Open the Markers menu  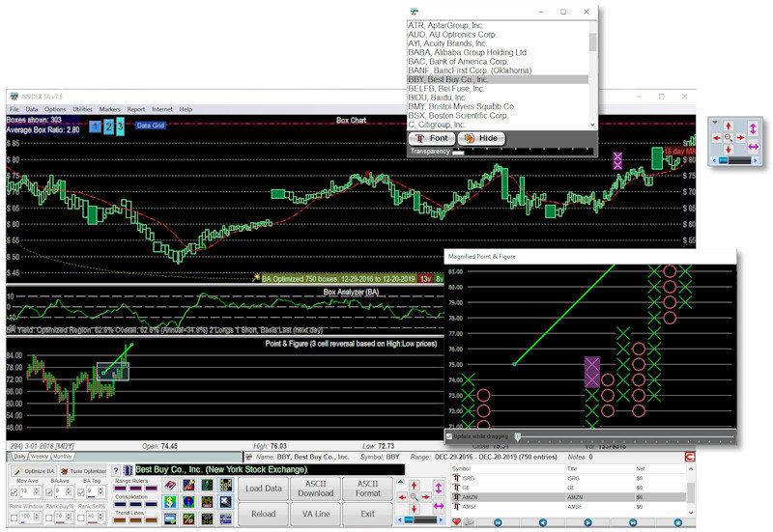pyautogui.click(x=109, y=109)
